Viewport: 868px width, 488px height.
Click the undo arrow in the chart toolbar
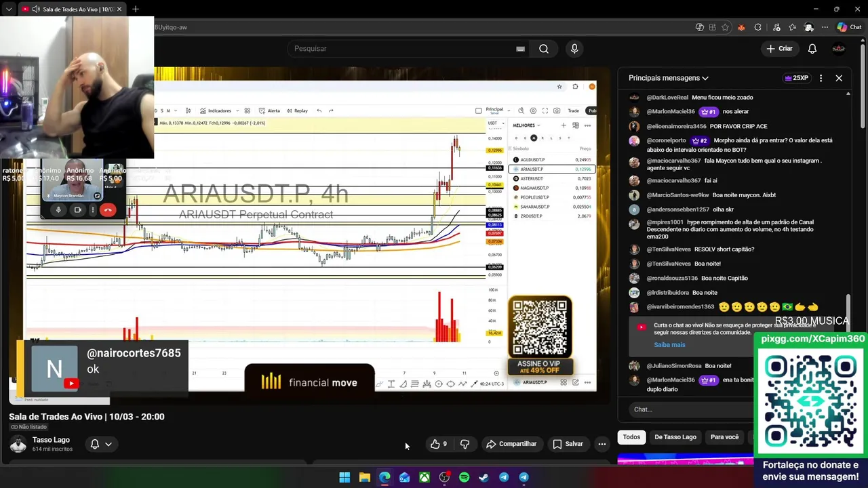coord(319,110)
